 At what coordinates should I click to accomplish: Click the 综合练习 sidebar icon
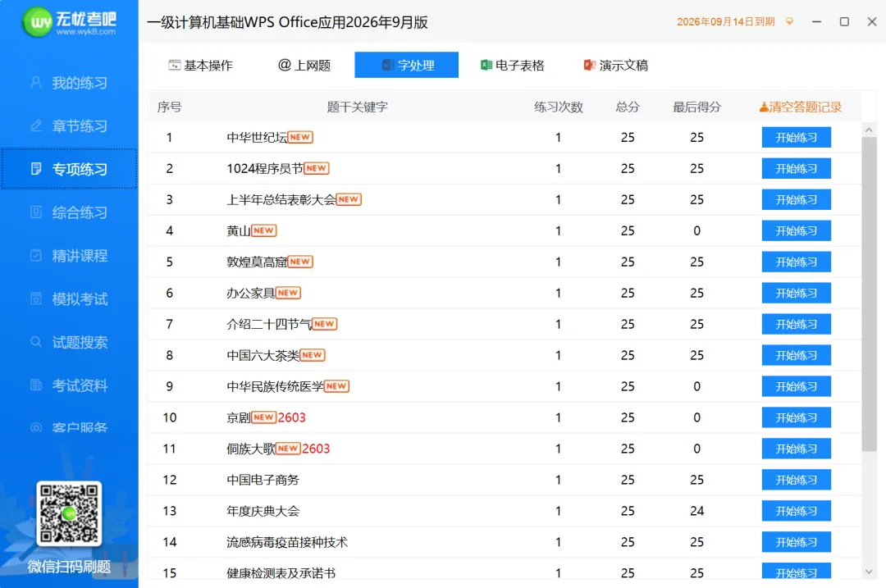(x=36, y=212)
